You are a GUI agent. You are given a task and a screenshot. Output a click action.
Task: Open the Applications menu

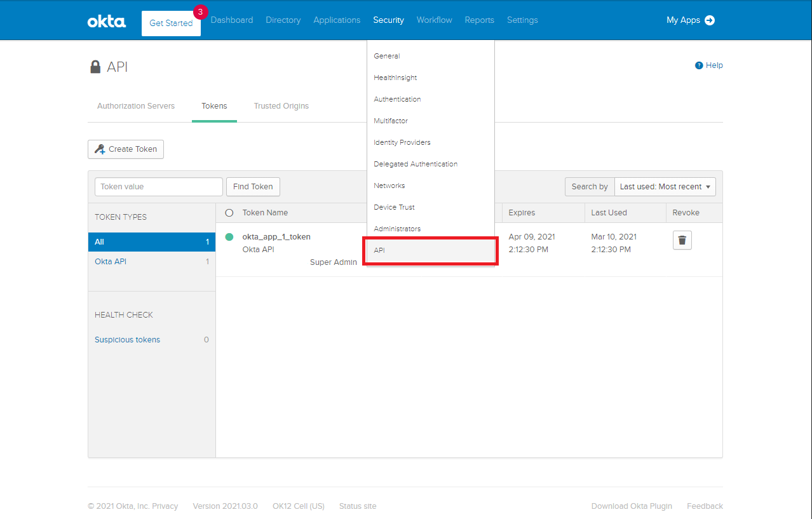(337, 20)
